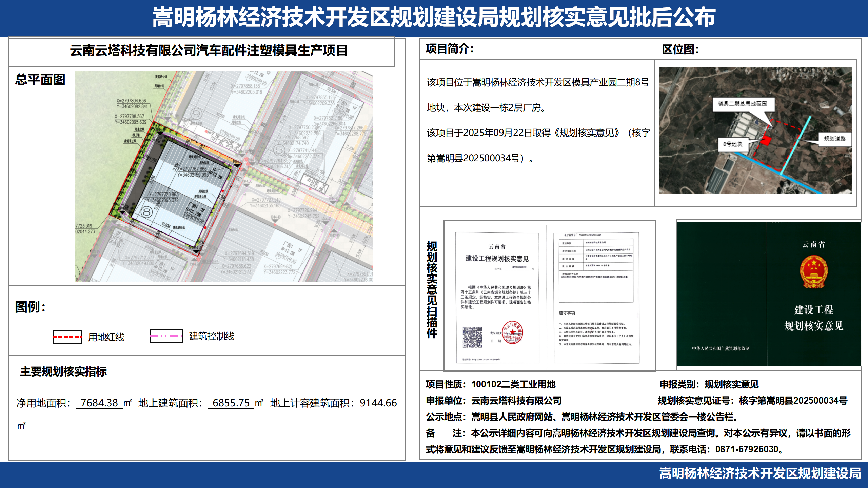Click the QR code on the certificate
The image size is (868, 488).
(472, 337)
